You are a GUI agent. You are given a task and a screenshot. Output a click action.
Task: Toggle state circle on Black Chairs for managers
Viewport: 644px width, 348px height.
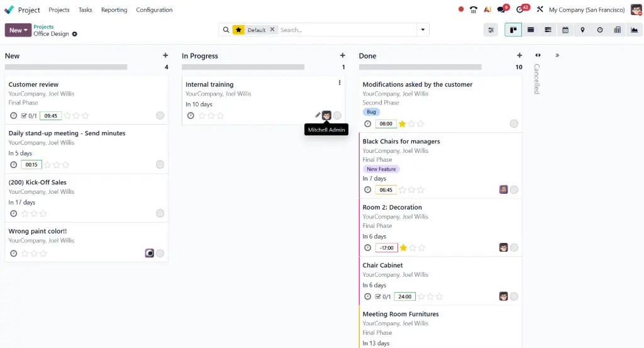(514, 190)
